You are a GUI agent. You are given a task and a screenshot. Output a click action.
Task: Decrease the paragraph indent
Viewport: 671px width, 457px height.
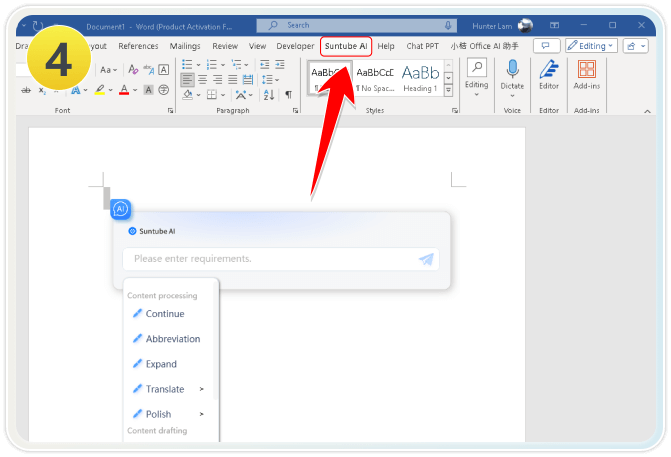click(x=265, y=64)
